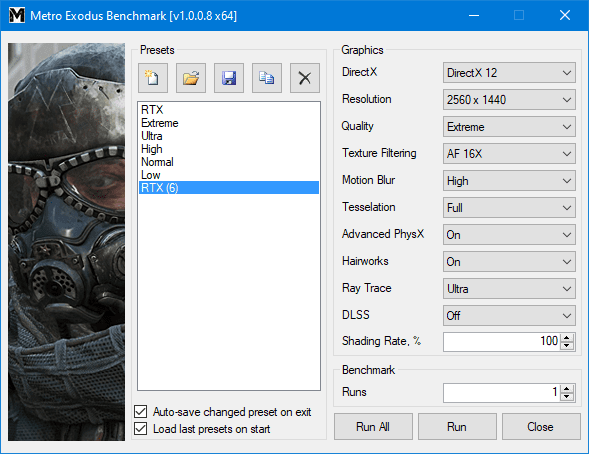The width and height of the screenshot is (589, 454).
Task: Open the Hairworks dropdown
Action: (x=509, y=261)
